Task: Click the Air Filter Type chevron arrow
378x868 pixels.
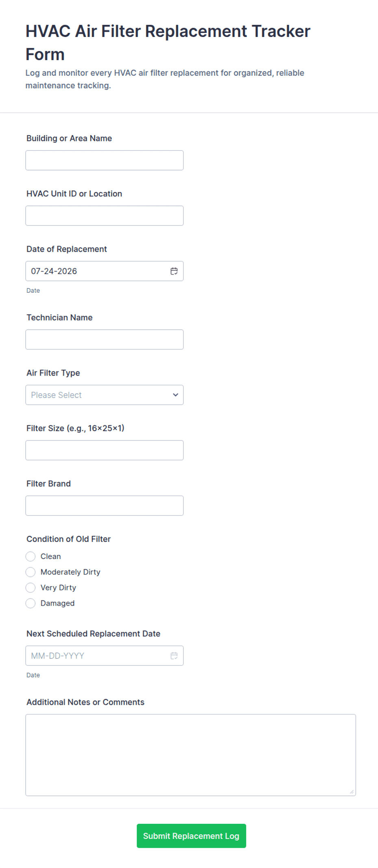Action: (176, 395)
